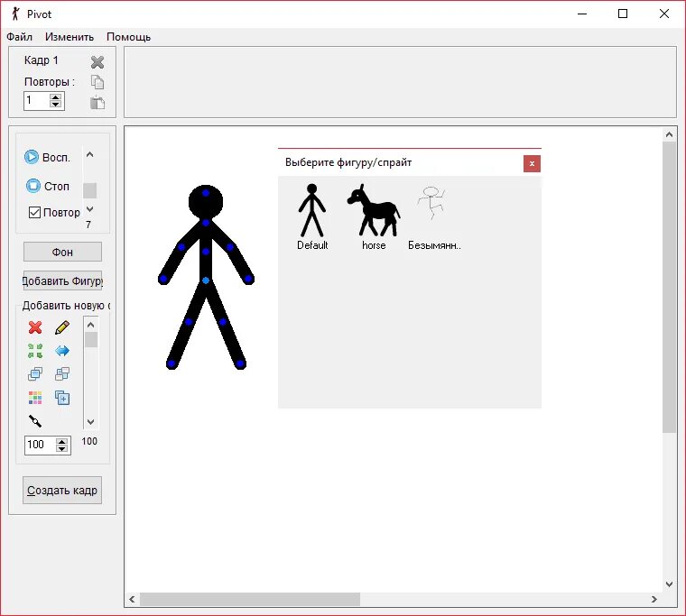Duplicate figure with plus squares icon

62,398
